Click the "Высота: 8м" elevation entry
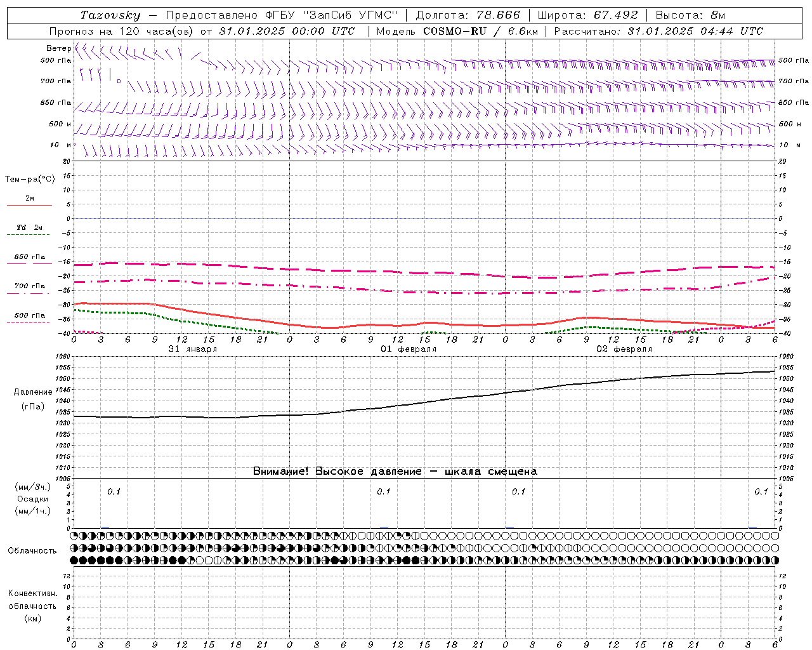 tap(690, 15)
